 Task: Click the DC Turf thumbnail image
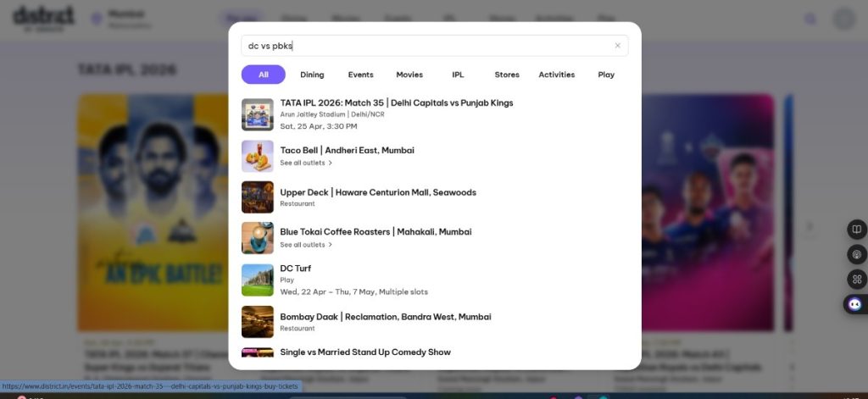click(258, 280)
